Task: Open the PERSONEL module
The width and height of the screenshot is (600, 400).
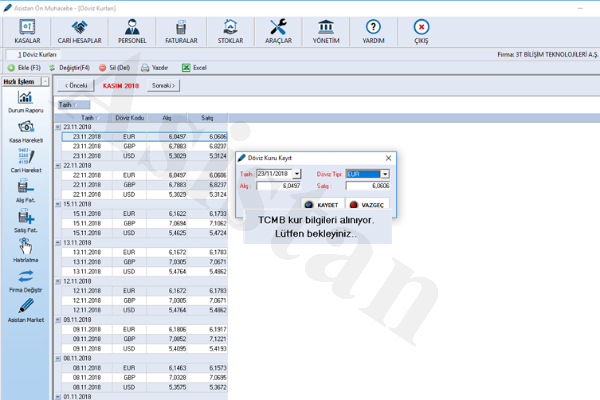Action: coord(132,32)
